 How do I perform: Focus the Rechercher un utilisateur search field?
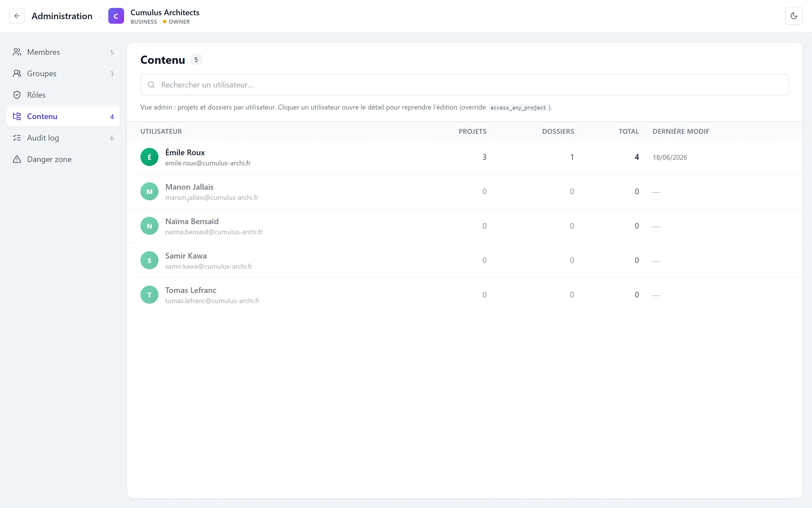click(464, 85)
